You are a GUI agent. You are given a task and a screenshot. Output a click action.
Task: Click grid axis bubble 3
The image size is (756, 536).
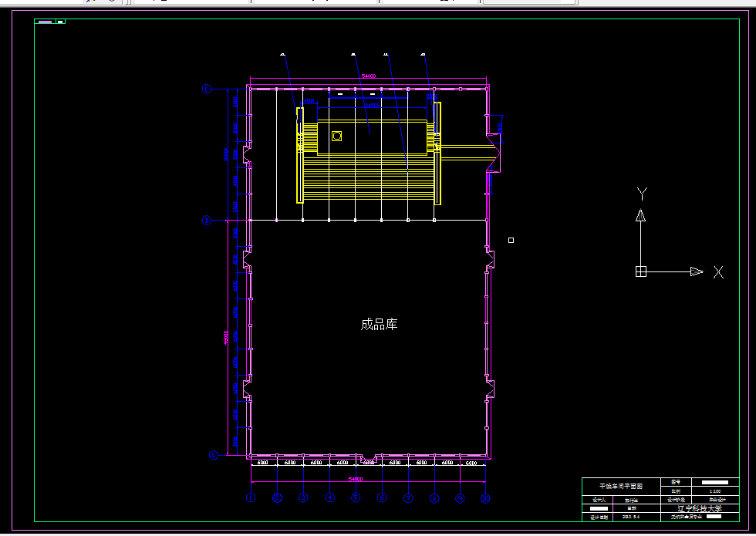[303, 498]
